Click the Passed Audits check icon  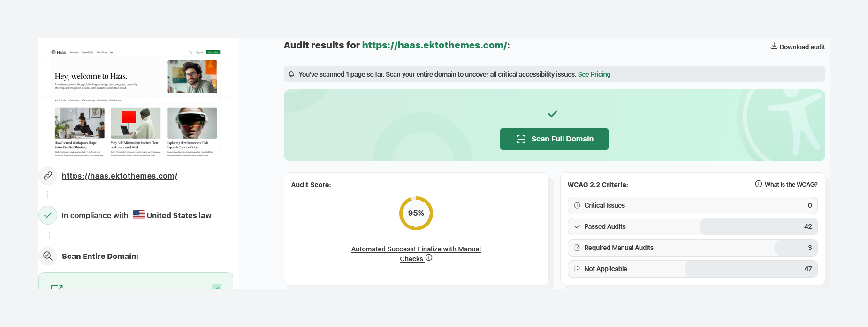click(x=577, y=226)
